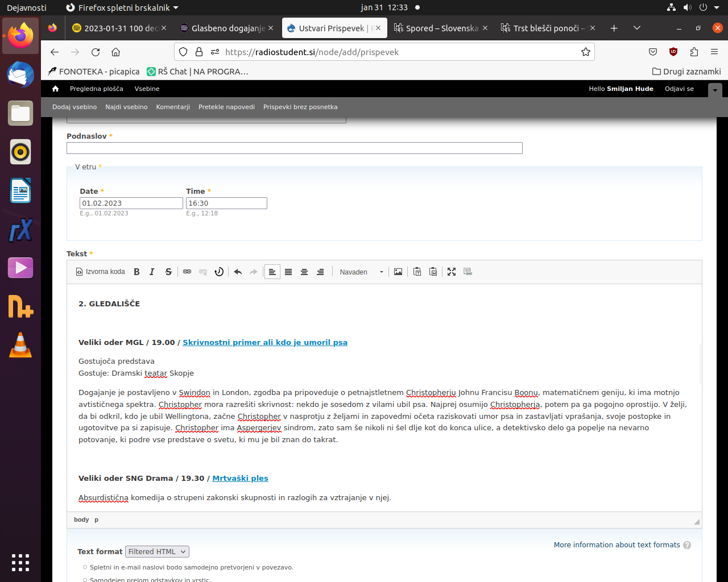Click More information about text formats

click(x=617, y=545)
